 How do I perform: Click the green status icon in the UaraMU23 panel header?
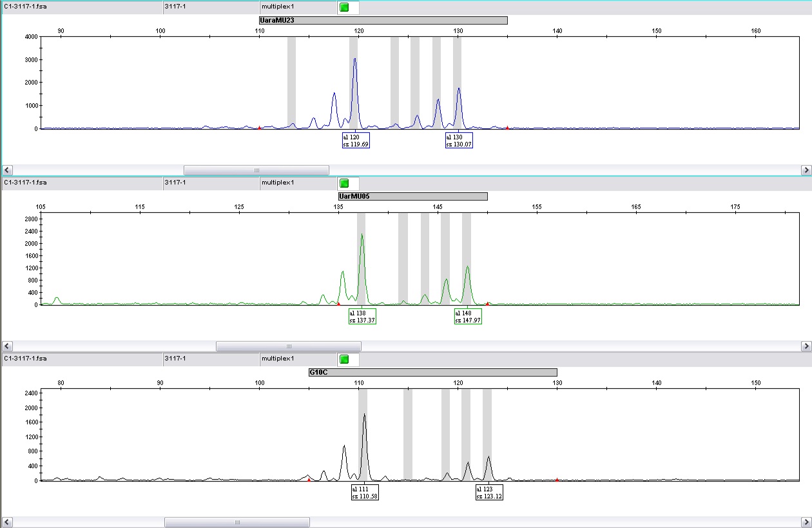pos(344,7)
